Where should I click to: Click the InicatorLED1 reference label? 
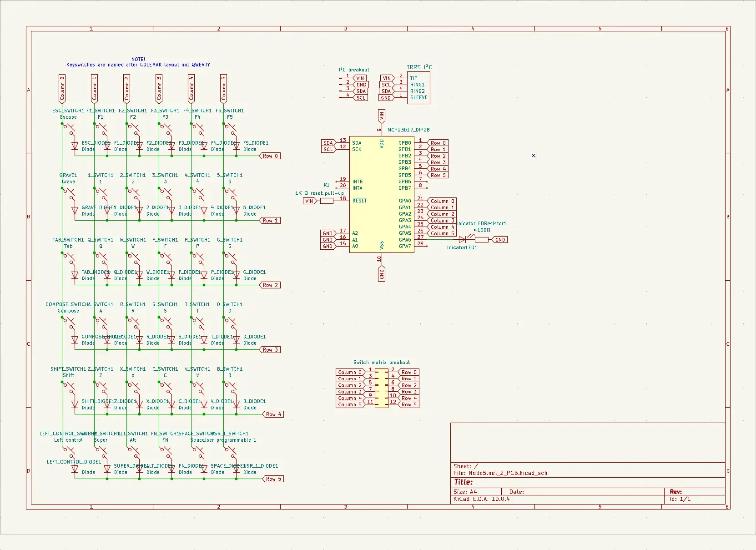462,247
